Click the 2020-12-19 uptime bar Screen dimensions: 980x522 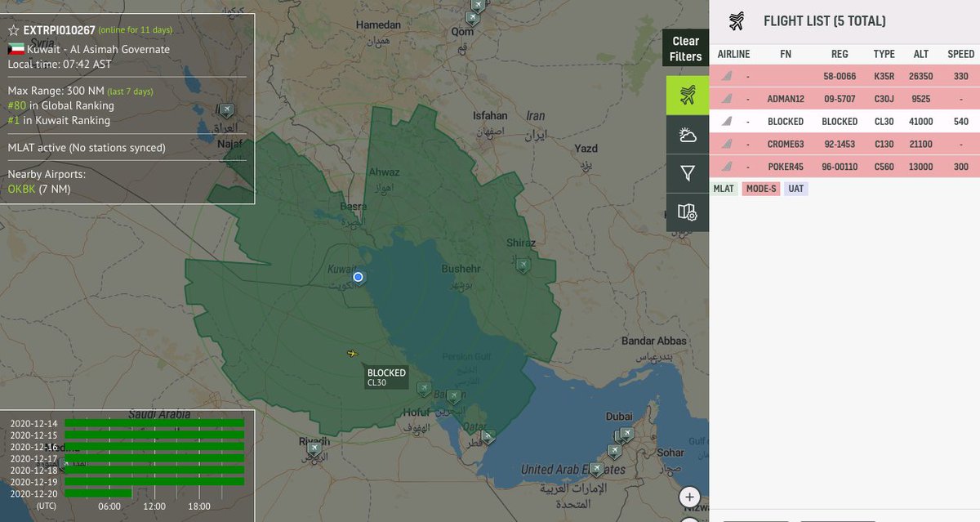coord(154,482)
